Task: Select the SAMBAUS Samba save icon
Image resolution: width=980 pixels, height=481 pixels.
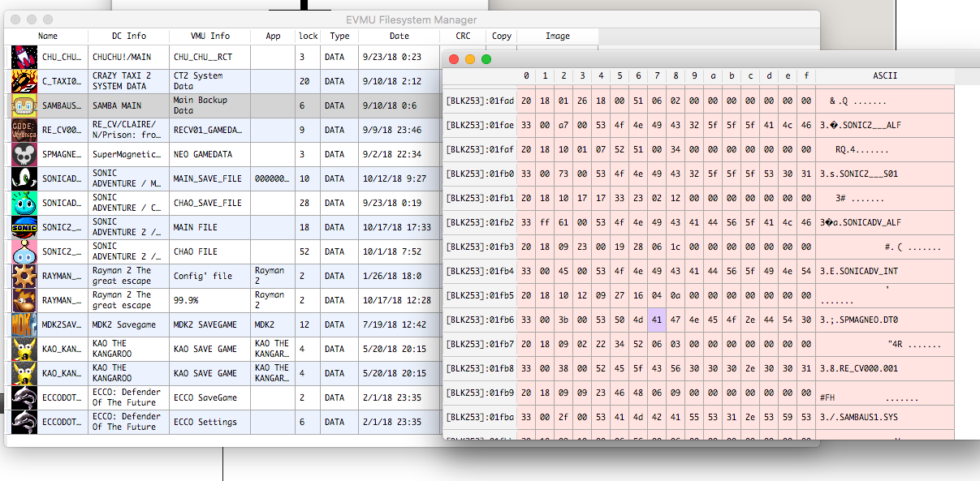Action: click(x=24, y=105)
